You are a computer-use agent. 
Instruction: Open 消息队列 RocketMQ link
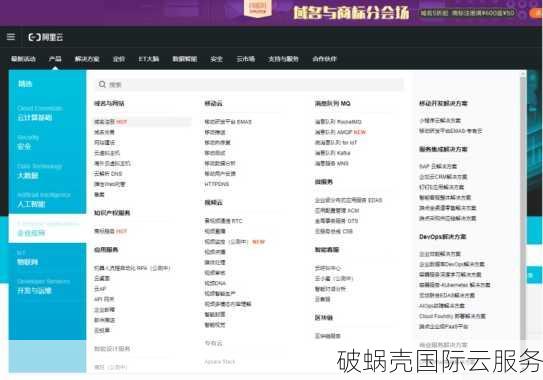click(338, 122)
